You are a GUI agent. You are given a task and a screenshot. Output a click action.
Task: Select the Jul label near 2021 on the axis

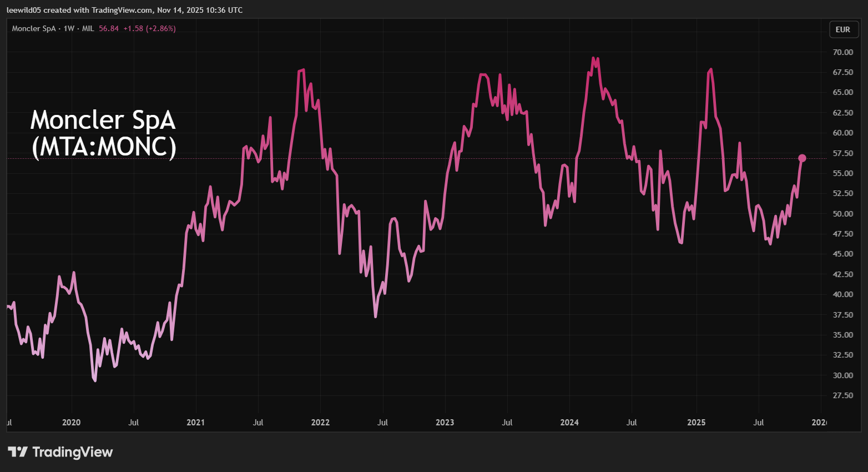click(x=258, y=423)
